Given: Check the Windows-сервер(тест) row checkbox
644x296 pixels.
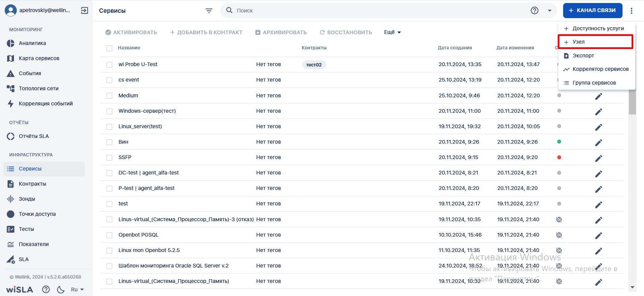Looking at the screenshot, I should tap(109, 111).
